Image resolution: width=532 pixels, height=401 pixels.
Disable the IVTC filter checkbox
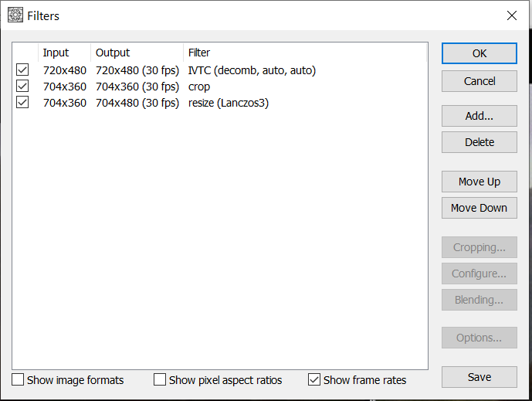(22, 70)
